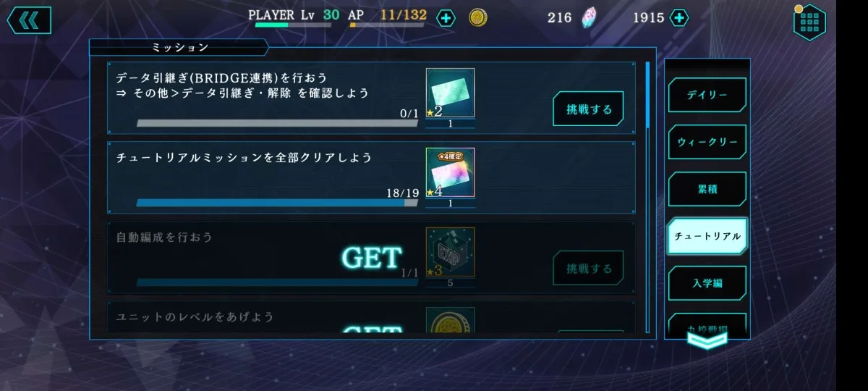Expand more tabs with the down chevron

707,341
